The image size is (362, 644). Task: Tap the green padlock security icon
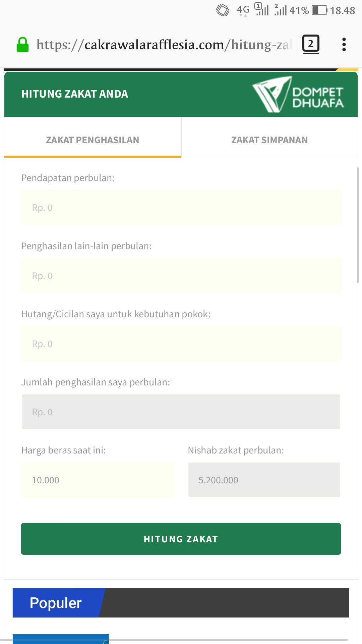coord(22,45)
